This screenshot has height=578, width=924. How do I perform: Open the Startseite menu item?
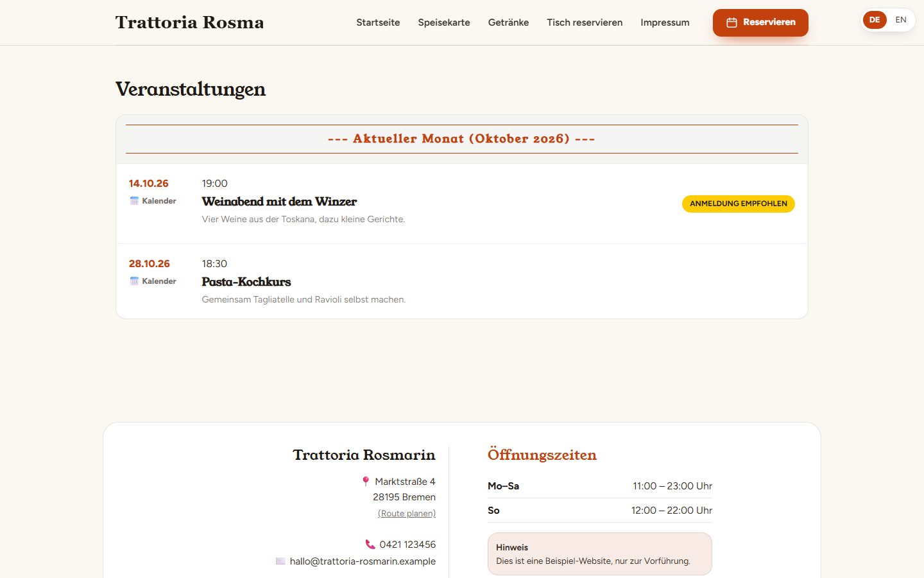pyautogui.click(x=378, y=22)
